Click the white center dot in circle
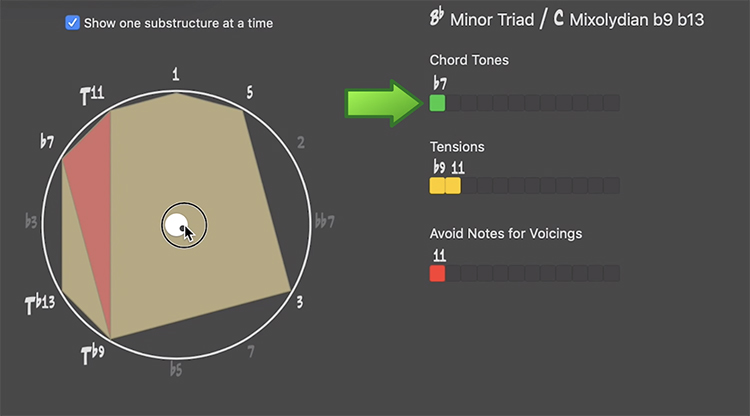This screenshot has width=750, height=416. point(176,224)
